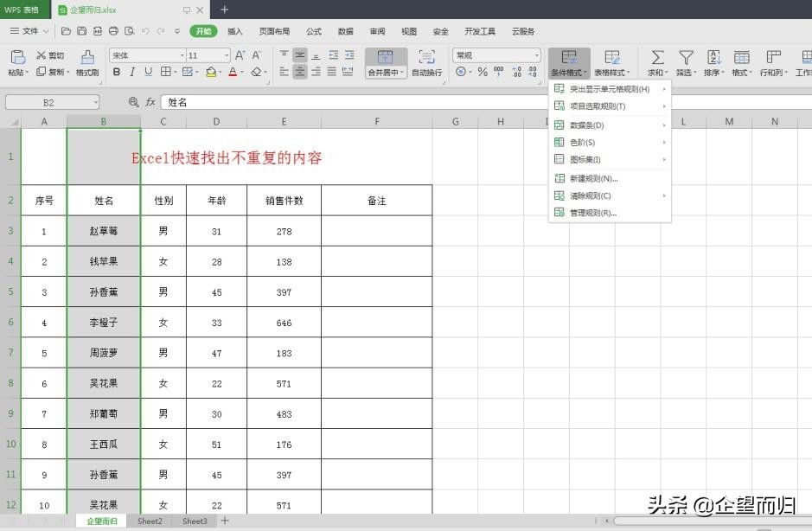Open Icon Sets submenu
This screenshot has height=531, width=812.
point(610,159)
